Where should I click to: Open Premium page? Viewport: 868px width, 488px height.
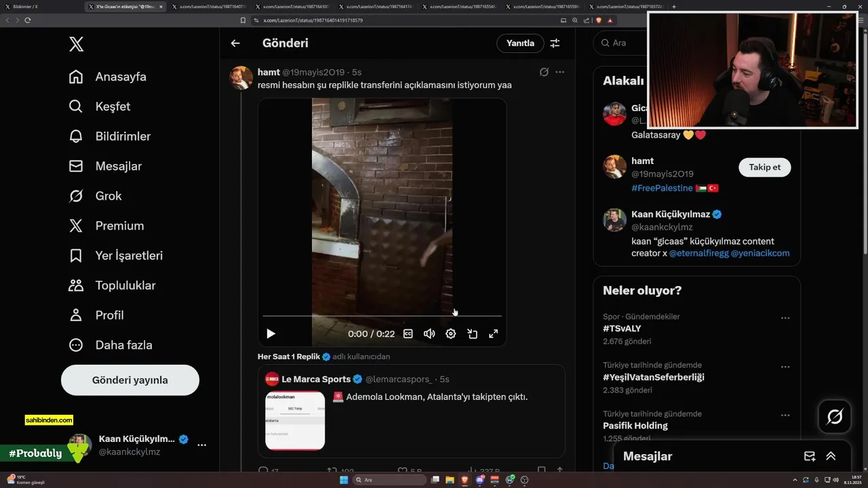pyautogui.click(x=106, y=226)
